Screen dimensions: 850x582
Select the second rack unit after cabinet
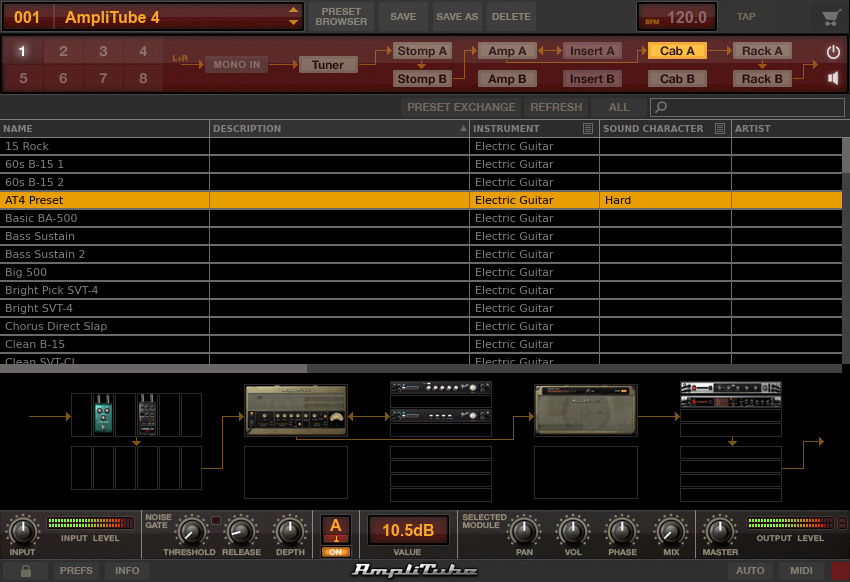click(x=731, y=402)
